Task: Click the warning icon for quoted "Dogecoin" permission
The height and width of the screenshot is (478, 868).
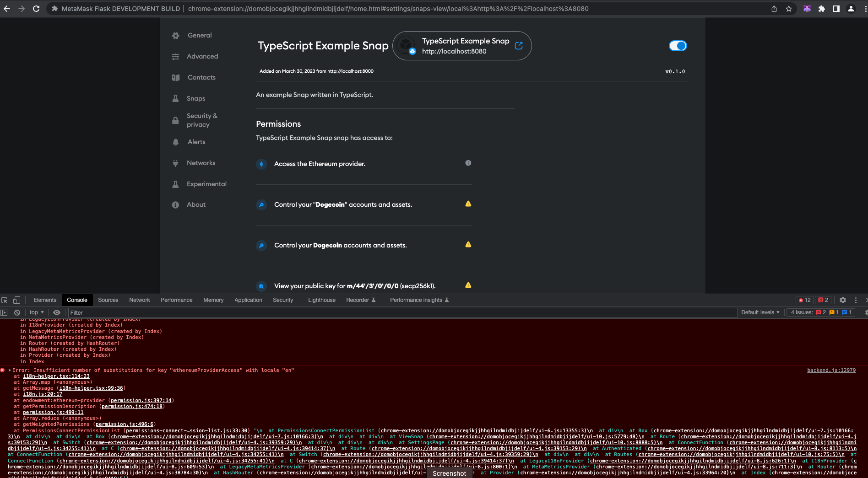Action: coord(468,204)
